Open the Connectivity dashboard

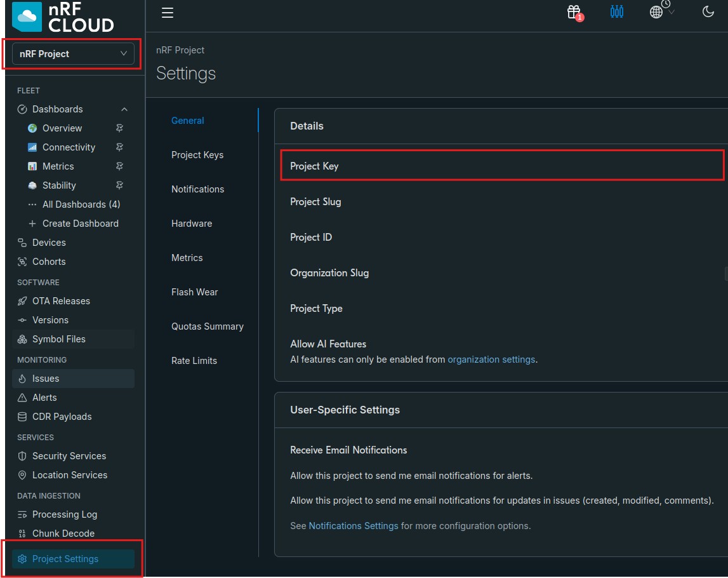(69, 147)
